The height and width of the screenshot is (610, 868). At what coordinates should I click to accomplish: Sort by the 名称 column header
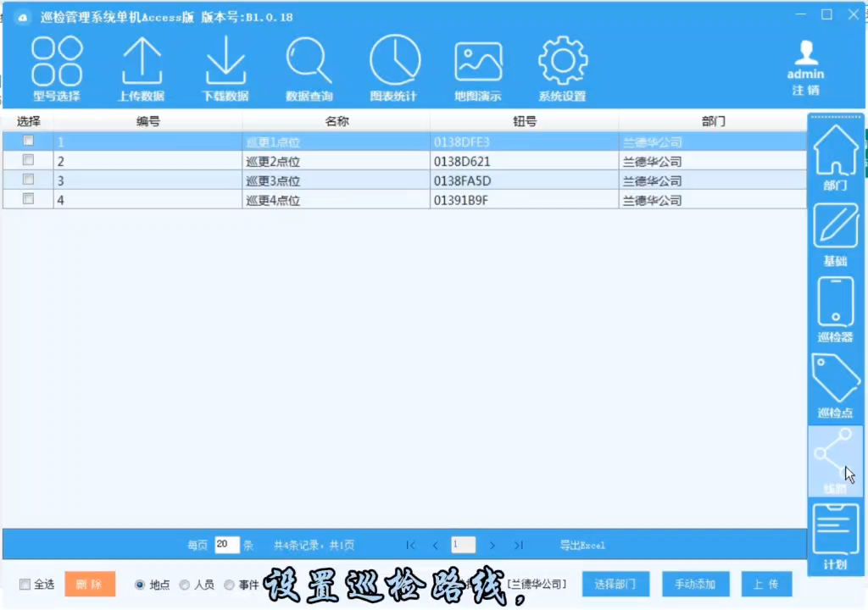point(337,121)
